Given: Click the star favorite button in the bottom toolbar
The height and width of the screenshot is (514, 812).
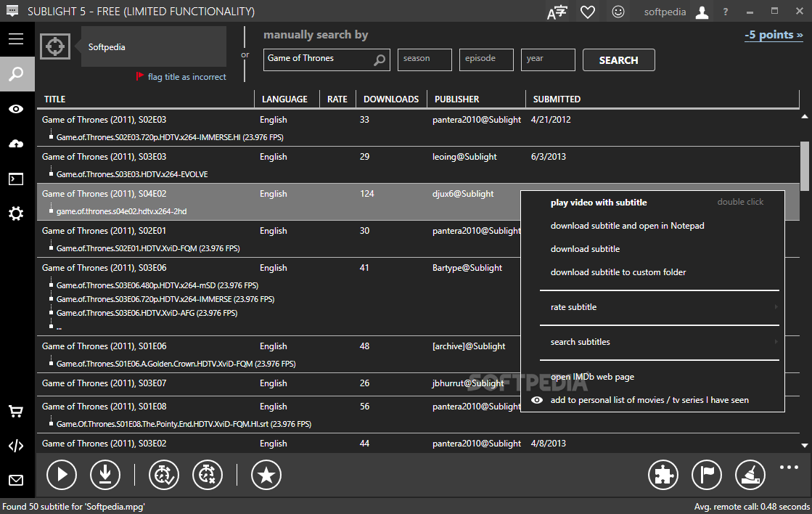Looking at the screenshot, I should pos(266,475).
